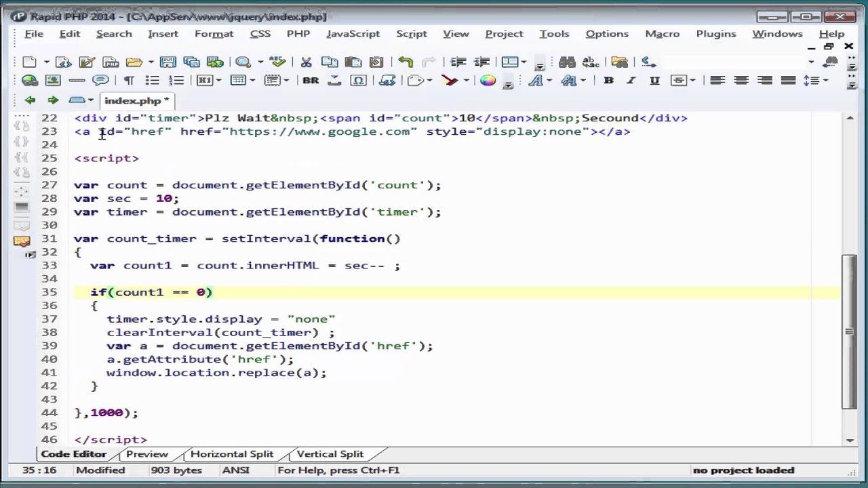This screenshot has height=488, width=868.
Task: Toggle paragraph mark icon
Action: (129, 81)
